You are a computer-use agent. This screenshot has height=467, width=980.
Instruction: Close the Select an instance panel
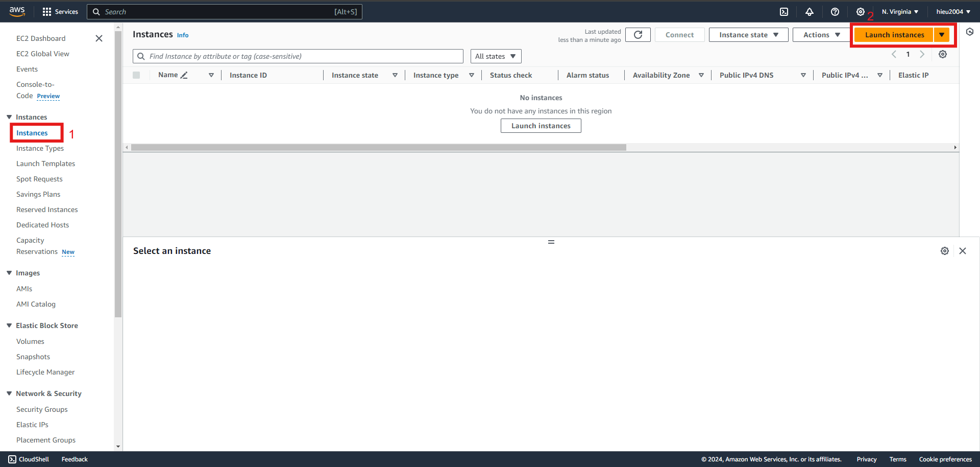point(963,251)
